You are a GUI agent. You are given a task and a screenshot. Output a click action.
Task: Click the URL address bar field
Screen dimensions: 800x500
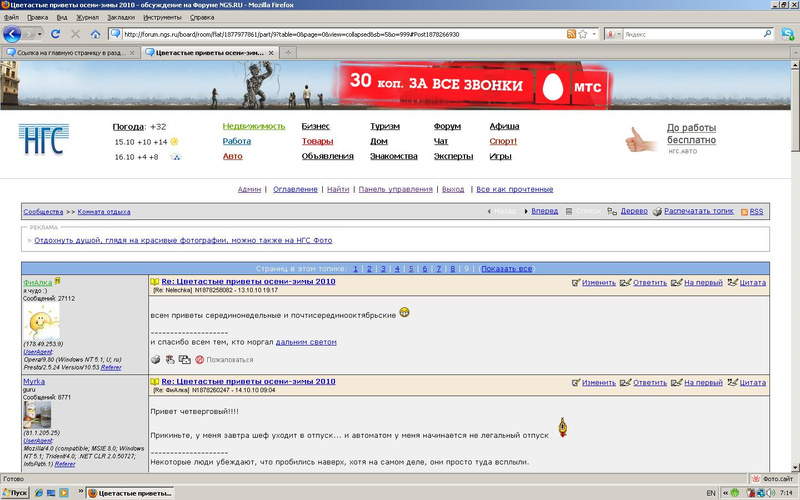pos(330,34)
